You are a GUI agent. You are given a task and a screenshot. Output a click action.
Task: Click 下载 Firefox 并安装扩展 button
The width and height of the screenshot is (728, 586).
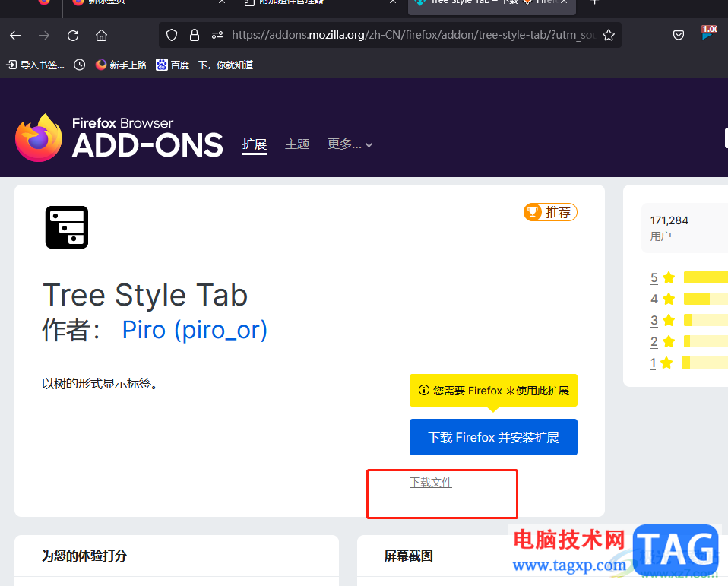pos(493,437)
